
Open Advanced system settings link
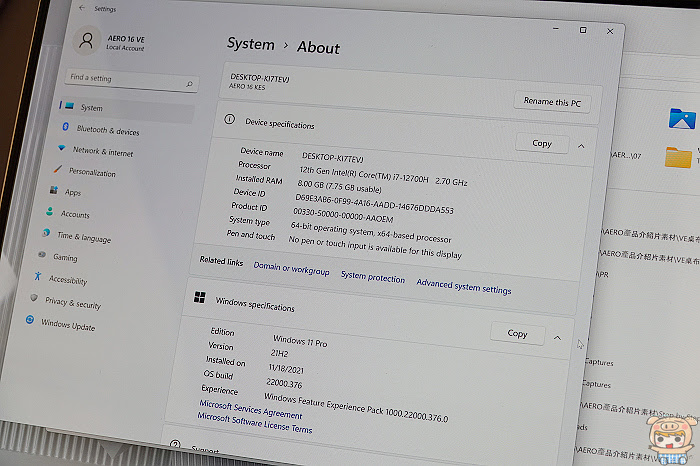click(464, 287)
